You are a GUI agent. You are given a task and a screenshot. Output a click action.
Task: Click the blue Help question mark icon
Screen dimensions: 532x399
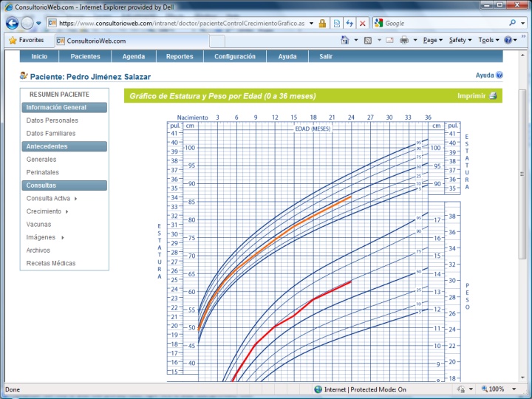click(508, 40)
